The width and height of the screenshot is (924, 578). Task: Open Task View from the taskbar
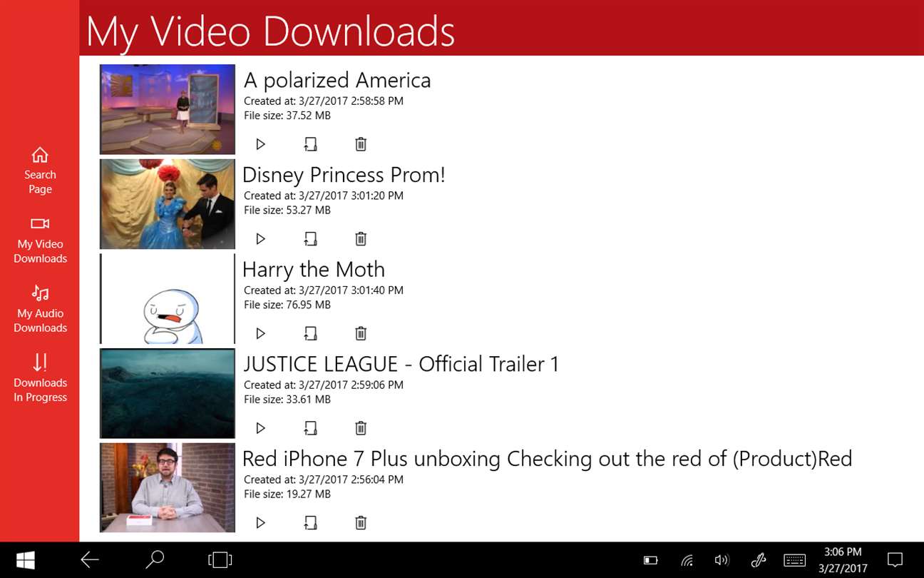point(220,560)
